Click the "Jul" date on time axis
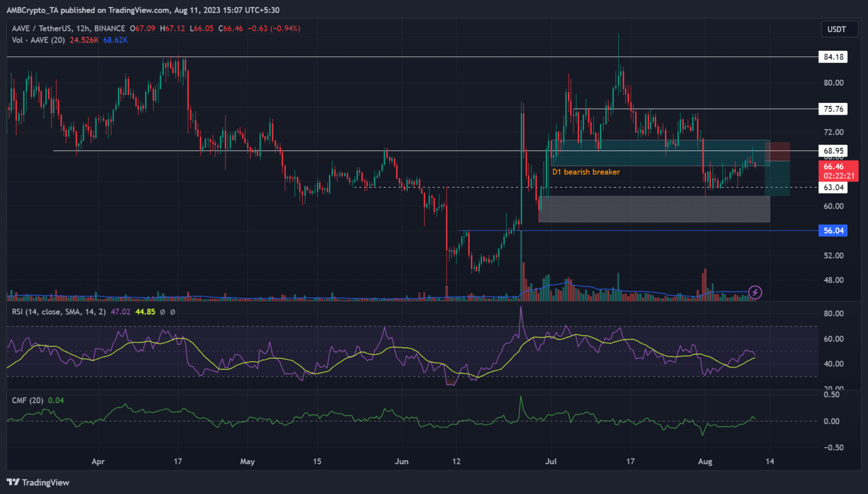Viewport: 868px width, 494px height. coord(551,461)
